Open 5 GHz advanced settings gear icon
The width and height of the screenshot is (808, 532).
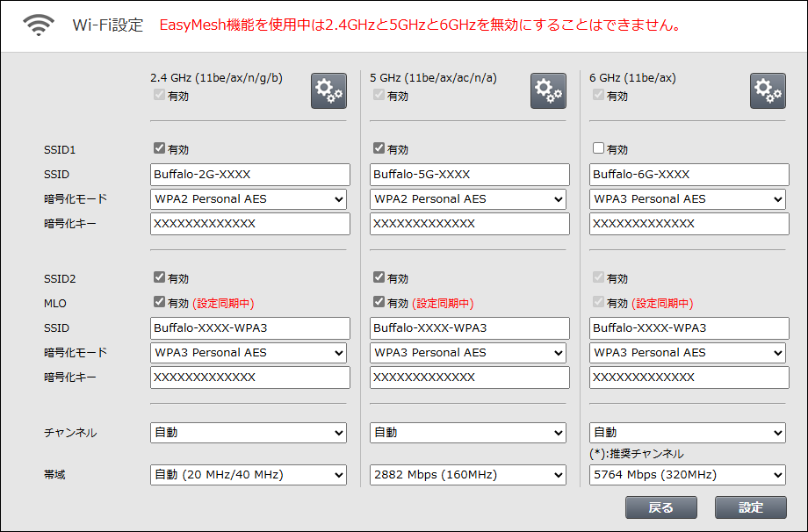tap(548, 90)
